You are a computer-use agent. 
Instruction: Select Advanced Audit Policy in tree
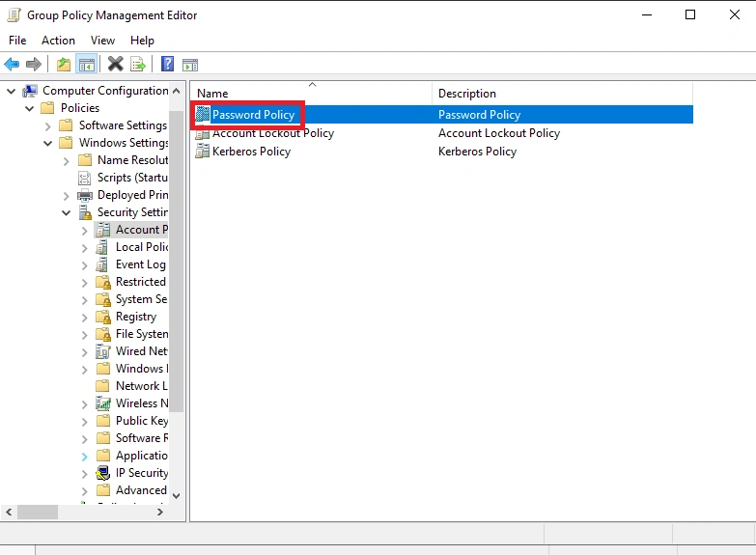pos(141,490)
